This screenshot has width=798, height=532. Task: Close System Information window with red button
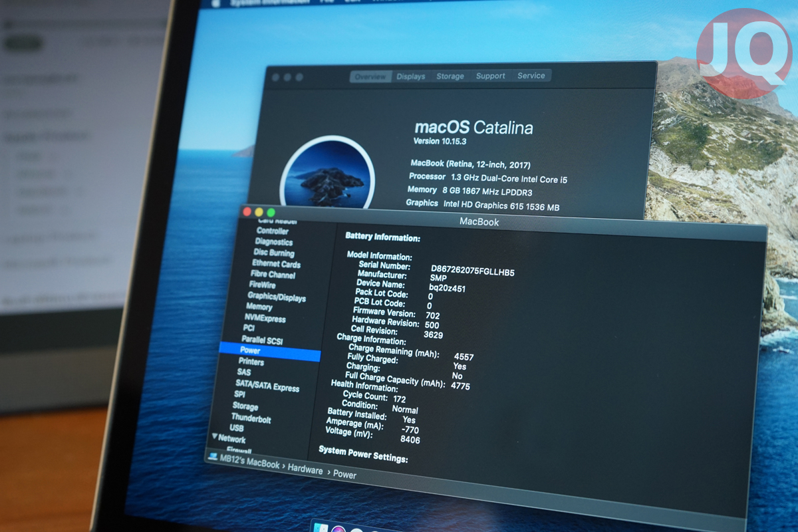[247, 211]
